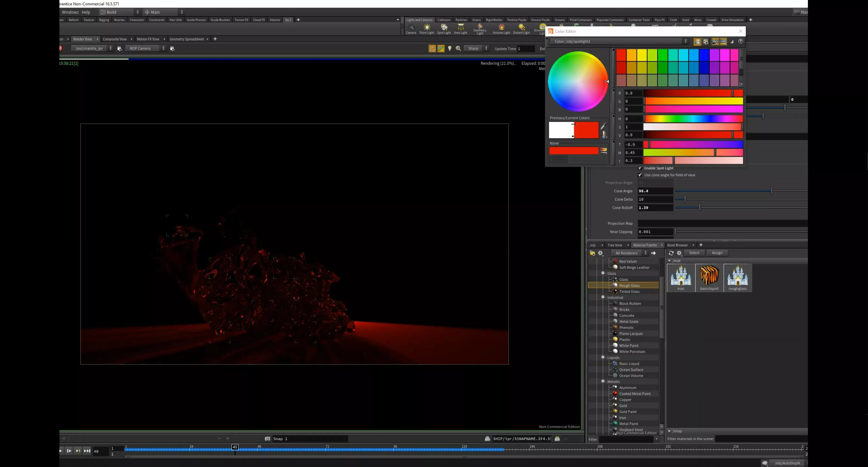Switch to the Composite View tab
Image resolution: width=868 pixels, height=467 pixels.
click(x=115, y=39)
